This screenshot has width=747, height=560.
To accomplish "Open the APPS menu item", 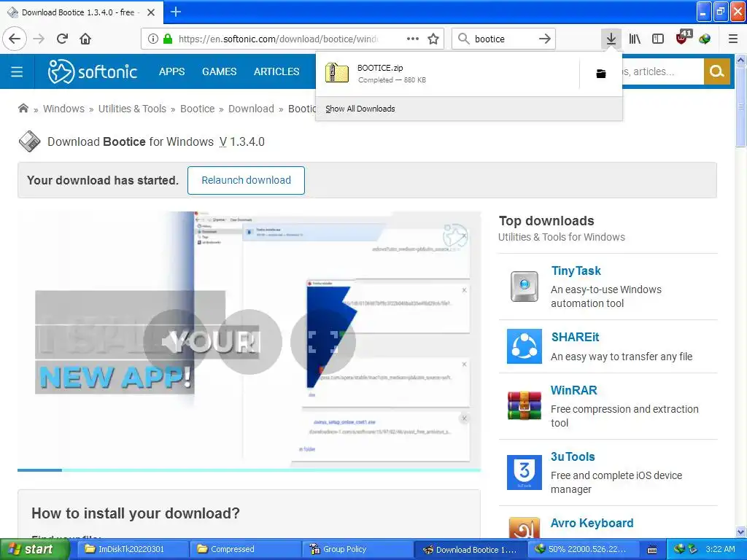I will coord(171,71).
